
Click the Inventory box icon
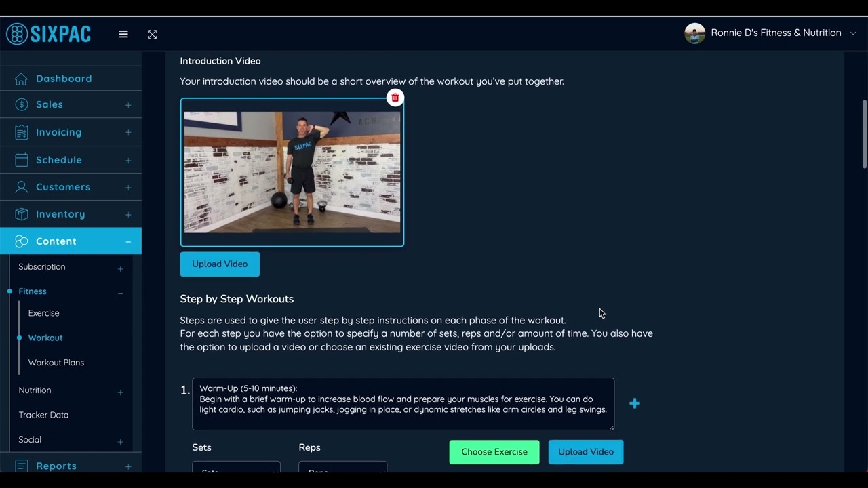(22, 214)
